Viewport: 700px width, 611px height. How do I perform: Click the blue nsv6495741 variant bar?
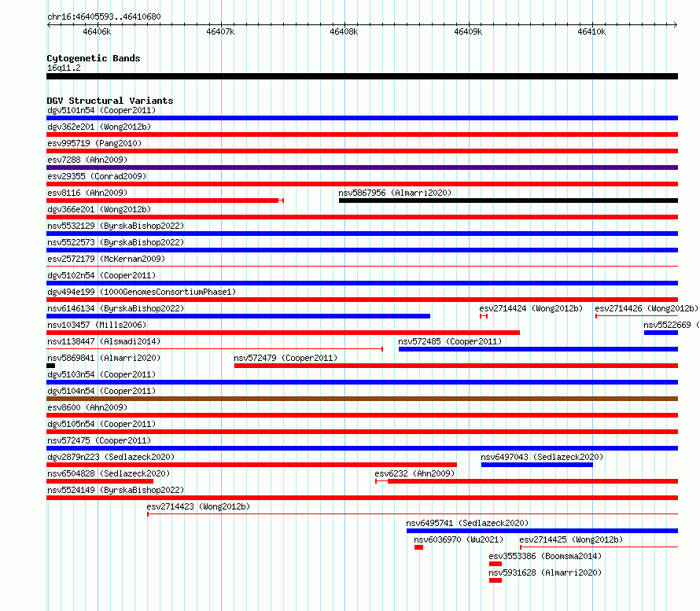543,531
